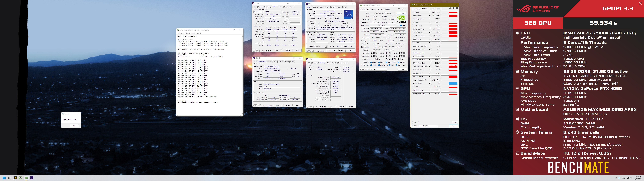Screen dimensions: 644x181
Task: Toggle the Vulkan checkbox
Action: pyautogui.click(x=371, y=65)
